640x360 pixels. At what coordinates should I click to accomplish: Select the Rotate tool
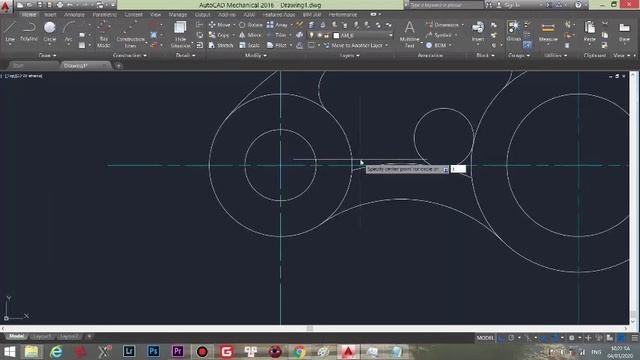pos(251,25)
